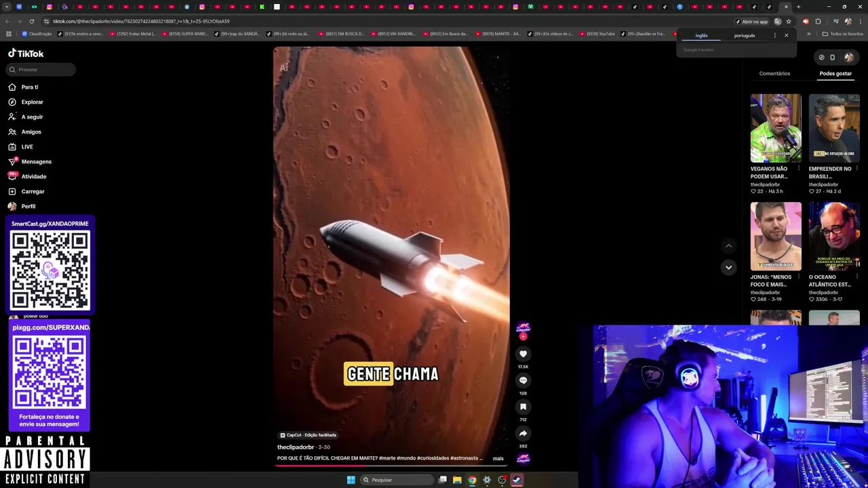Like the video with the heart icon
This screenshot has height=488, width=868.
(523, 354)
